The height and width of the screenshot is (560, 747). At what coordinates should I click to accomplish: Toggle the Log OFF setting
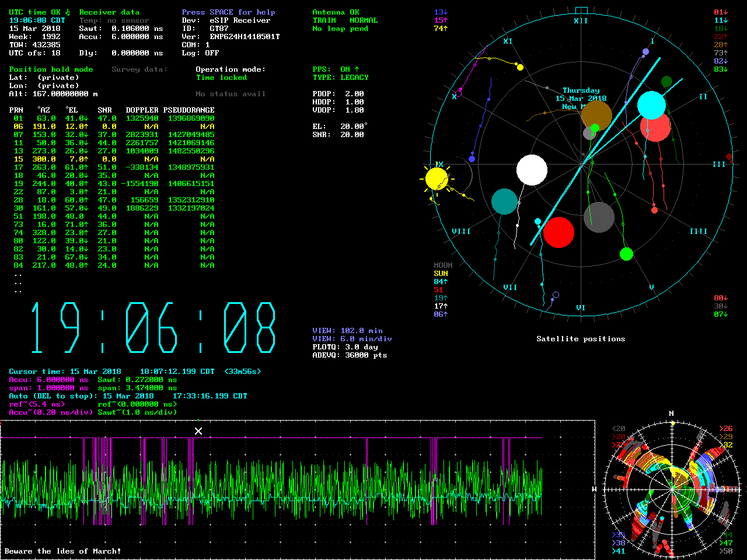tap(212, 53)
